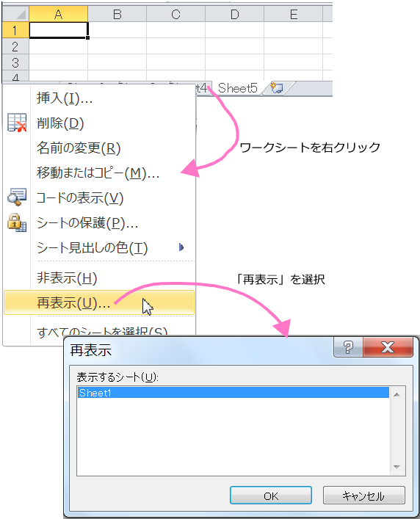Screen dimensions: 420x519
Task: Expand the シート見出しの色 submenu arrow
Action: [x=181, y=247]
